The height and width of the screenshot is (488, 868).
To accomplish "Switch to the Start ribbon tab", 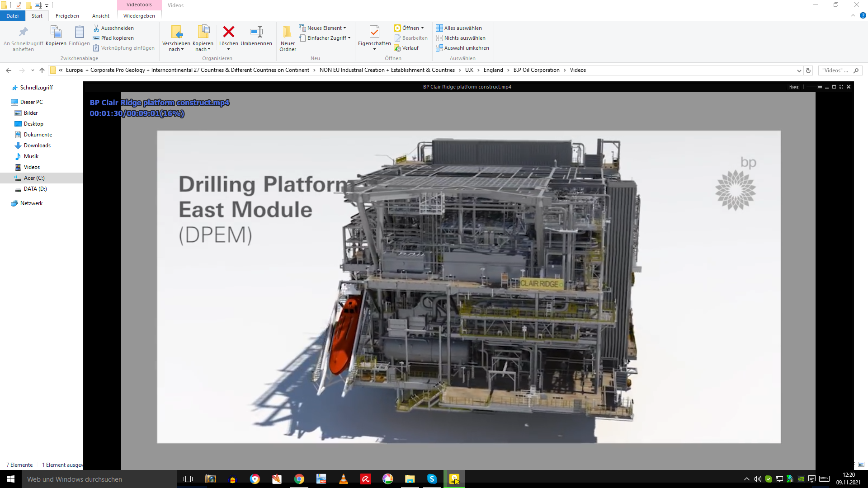I will click(37, 16).
